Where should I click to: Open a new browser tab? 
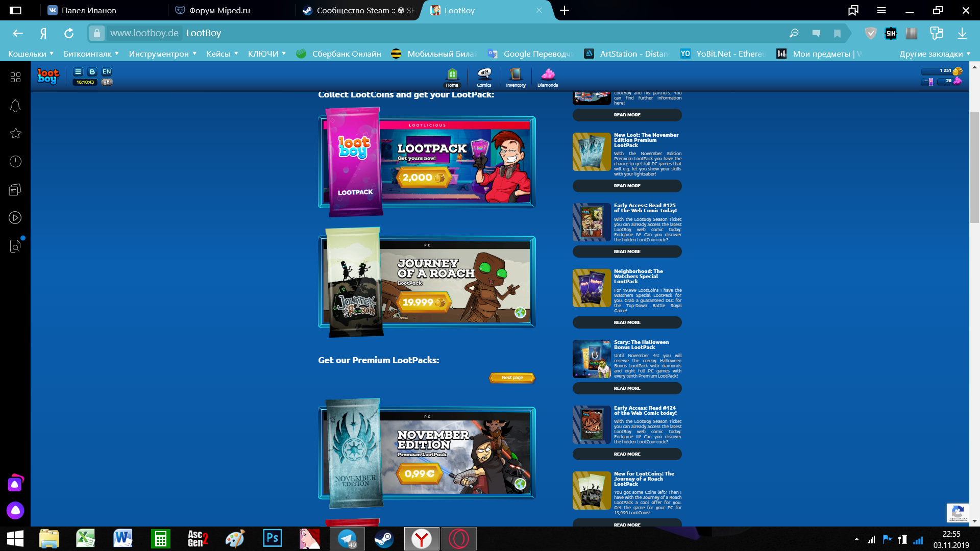coord(565,10)
